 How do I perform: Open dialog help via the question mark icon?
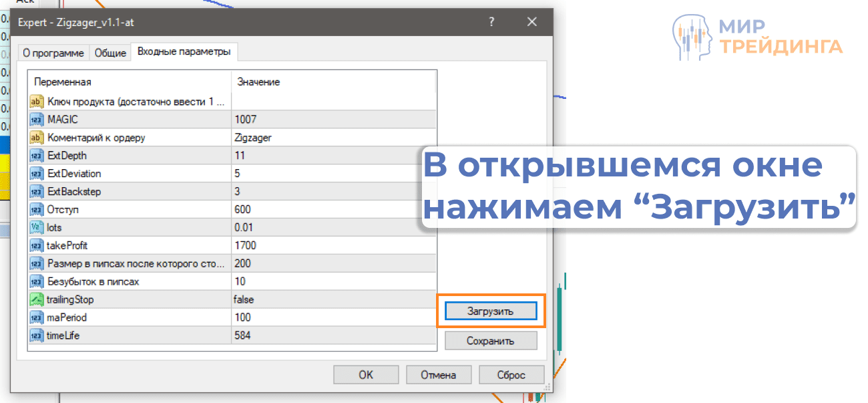tap(491, 21)
